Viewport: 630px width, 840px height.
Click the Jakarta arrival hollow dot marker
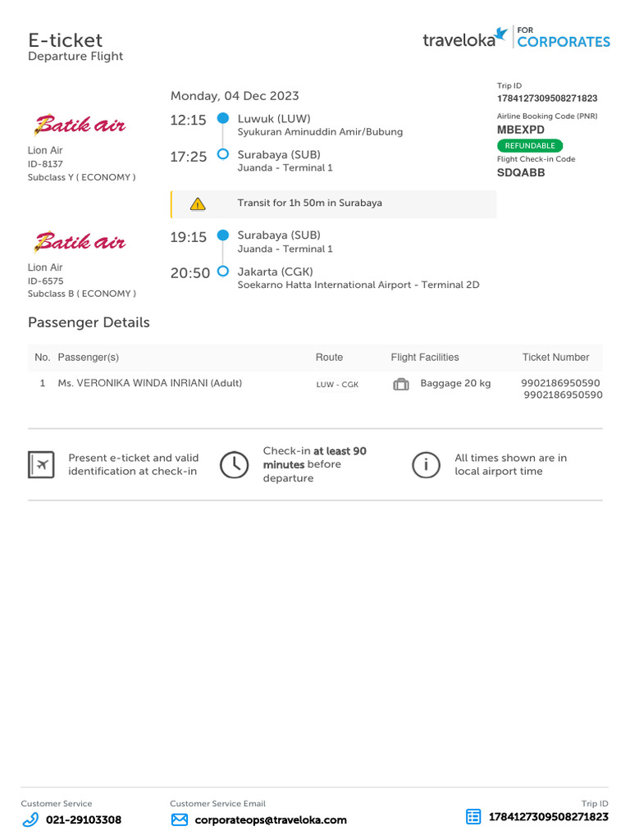click(x=222, y=272)
